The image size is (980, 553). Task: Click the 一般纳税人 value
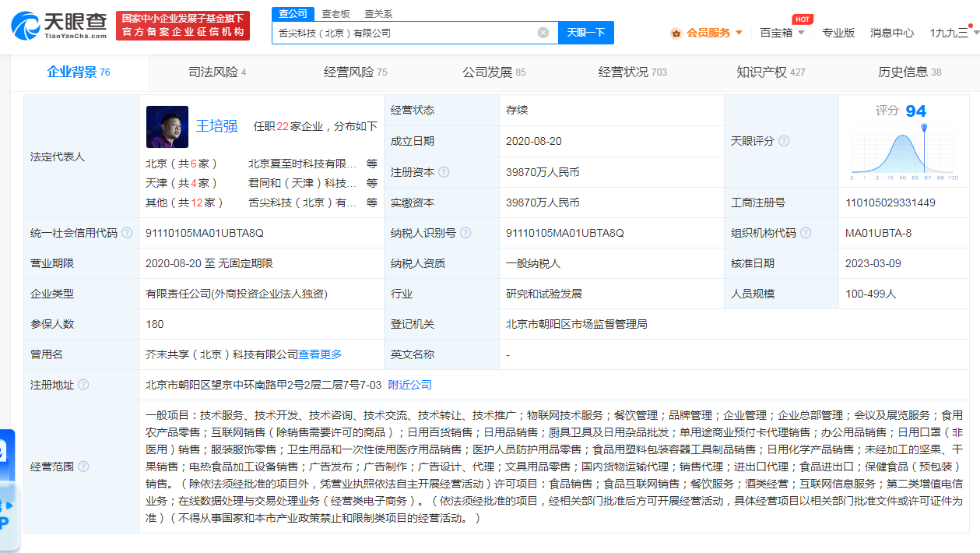point(533,263)
